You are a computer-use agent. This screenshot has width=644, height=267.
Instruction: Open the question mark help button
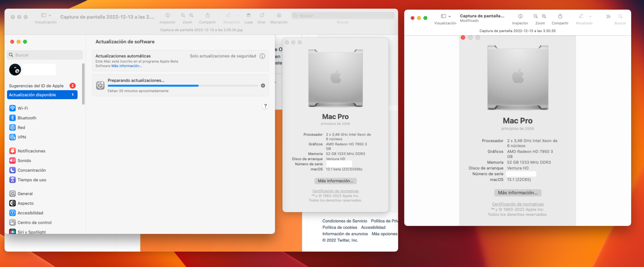[265, 106]
